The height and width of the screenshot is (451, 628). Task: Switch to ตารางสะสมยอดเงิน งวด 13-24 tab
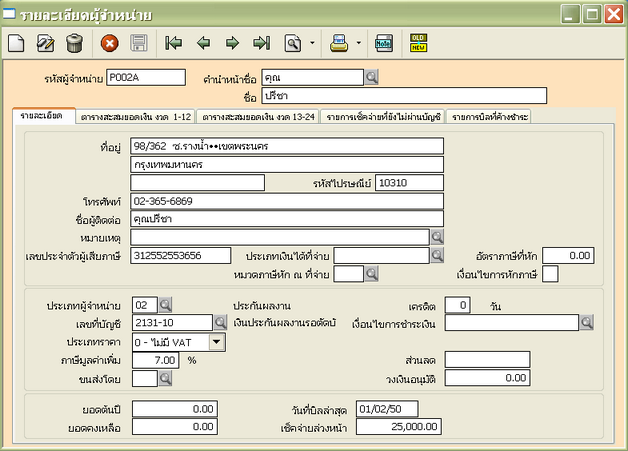point(257,117)
